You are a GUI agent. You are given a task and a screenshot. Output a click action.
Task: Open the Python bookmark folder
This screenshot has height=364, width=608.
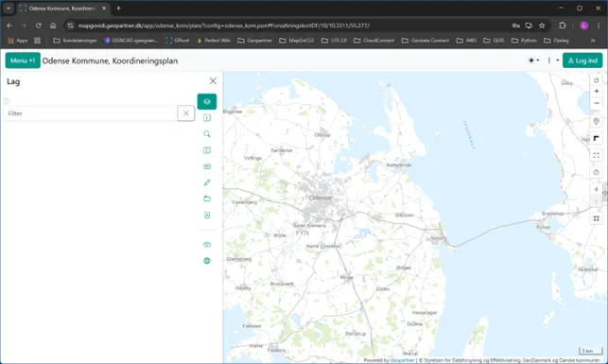[524, 41]
